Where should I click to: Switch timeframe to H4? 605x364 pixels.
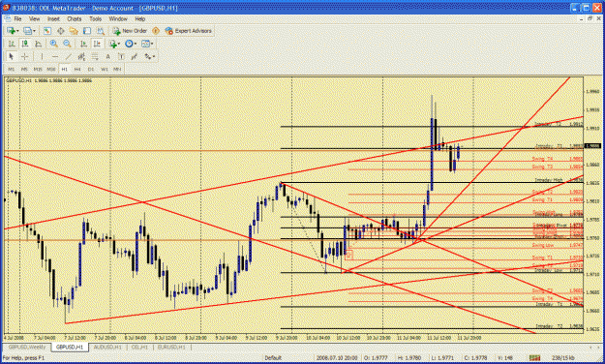click(77, 69)
